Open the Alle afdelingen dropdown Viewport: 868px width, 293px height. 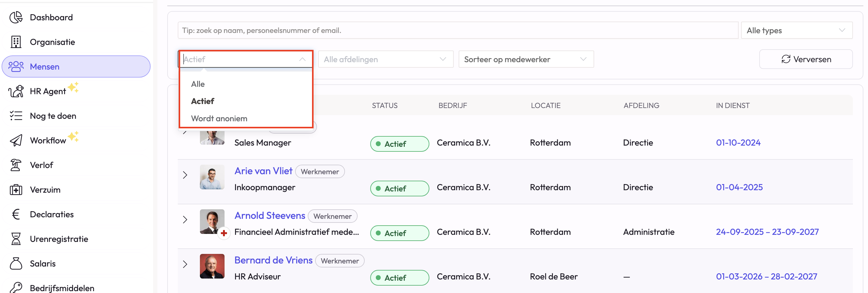point(385,59)
